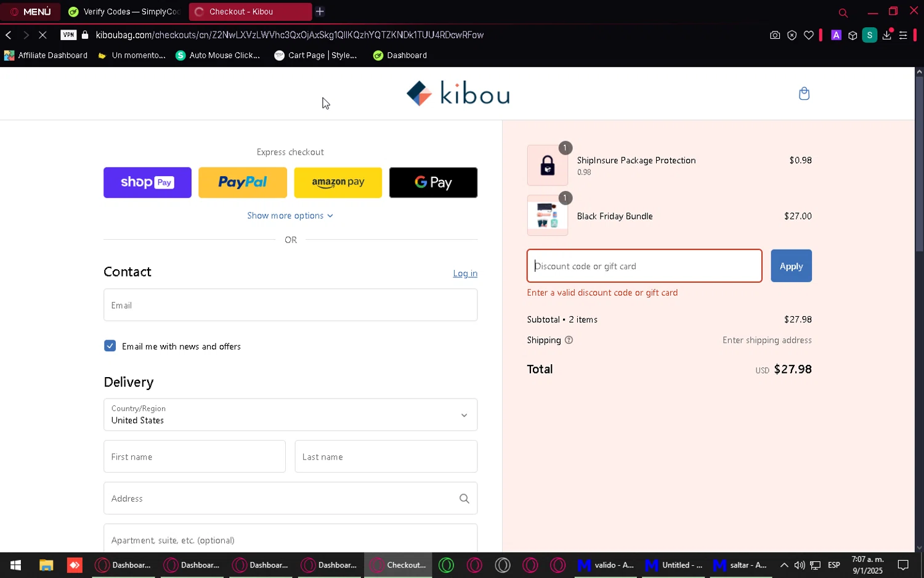The width and height of the screenshot is (924, 578).
Task: Open Windows notification center icon
Action: click(x=903, y=565)
